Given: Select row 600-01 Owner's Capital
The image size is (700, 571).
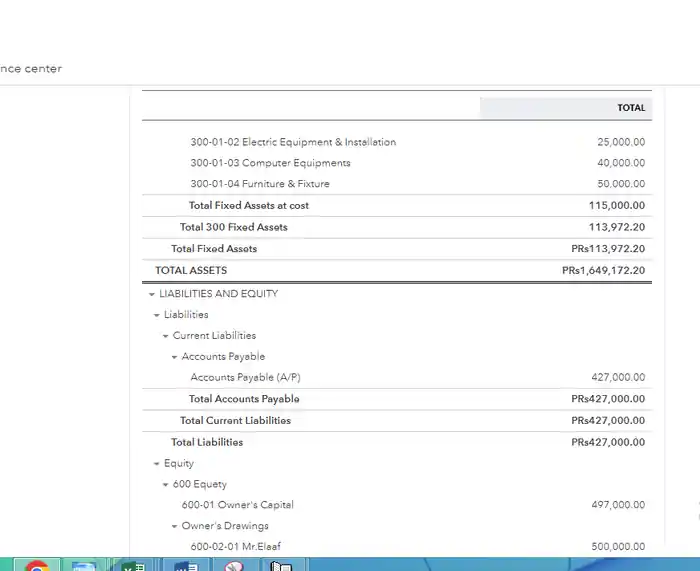Looking at the screenshot, I should (397, 505).
